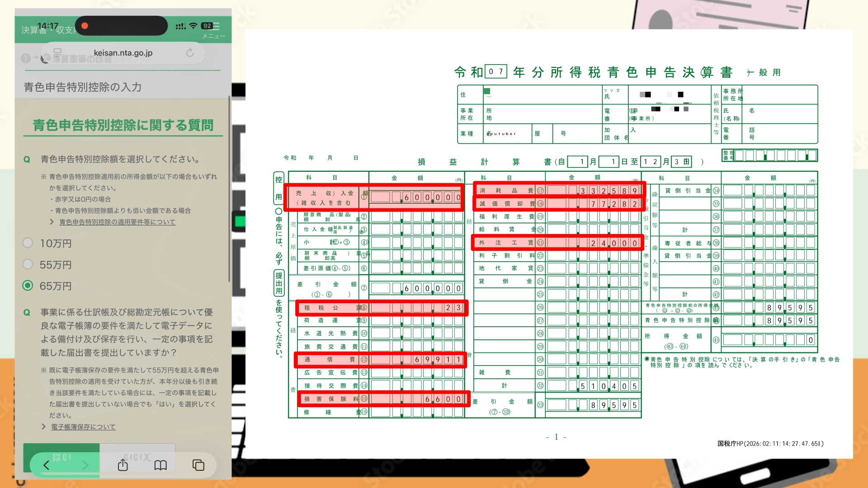Open 青色申告特別控除の適用要件等について link
The height and width of the screenshot is (488, 868).
click(117, 222)
